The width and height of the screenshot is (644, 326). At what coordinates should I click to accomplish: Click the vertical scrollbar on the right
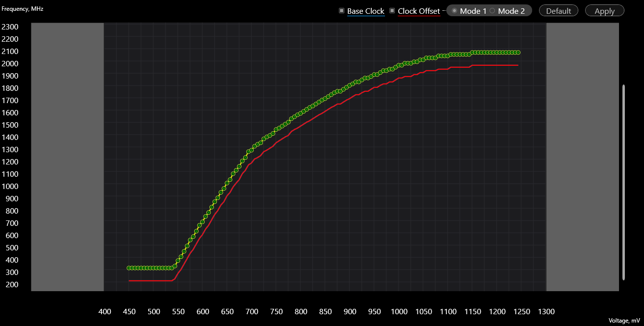623,182
